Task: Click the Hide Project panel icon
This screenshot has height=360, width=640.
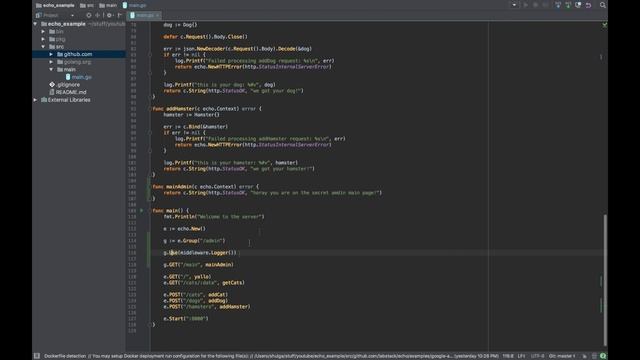Action: tap(120, 15)
